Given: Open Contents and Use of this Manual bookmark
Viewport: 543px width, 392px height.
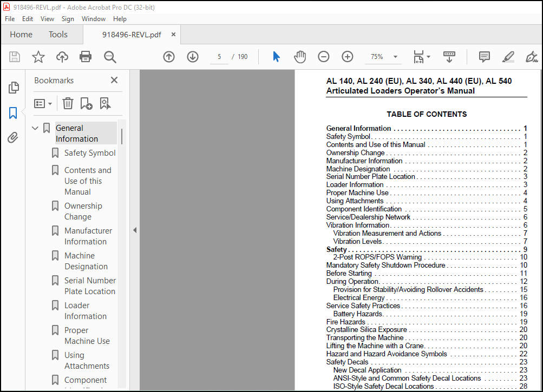Looking at the screenshot, I should click(88, 181).
